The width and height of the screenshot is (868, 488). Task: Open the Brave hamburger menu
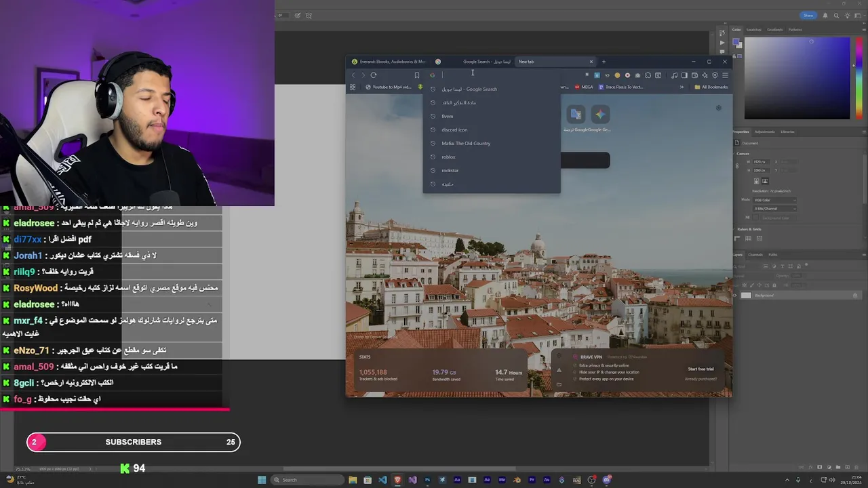click(x=725, y=75)
